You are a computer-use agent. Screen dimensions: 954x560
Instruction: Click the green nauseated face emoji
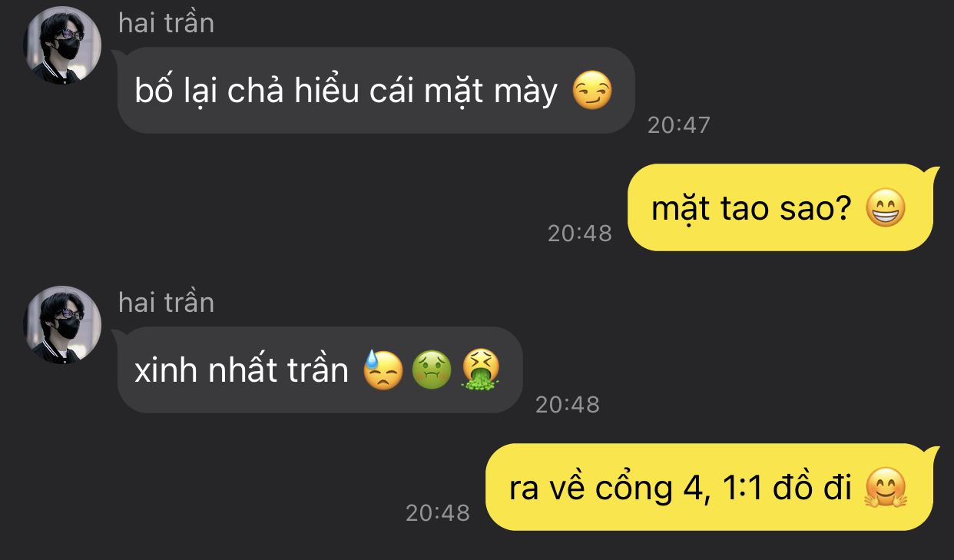(x=432, y=371)
